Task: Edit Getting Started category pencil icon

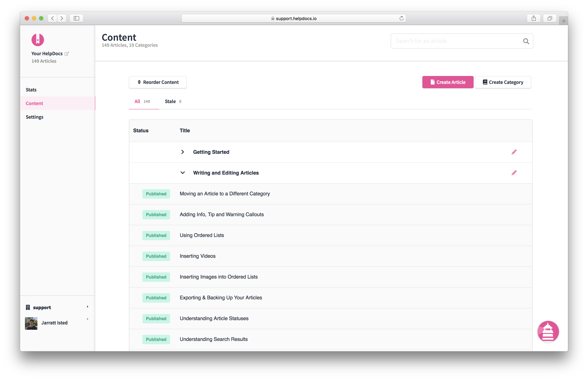Action: tap(514, 152)
